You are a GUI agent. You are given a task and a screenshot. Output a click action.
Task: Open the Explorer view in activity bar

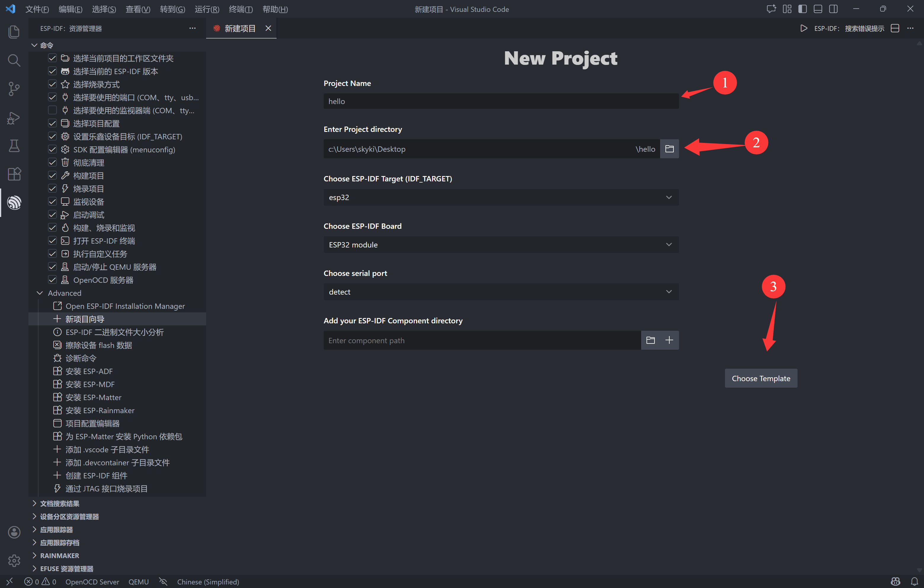click(14, 31)
